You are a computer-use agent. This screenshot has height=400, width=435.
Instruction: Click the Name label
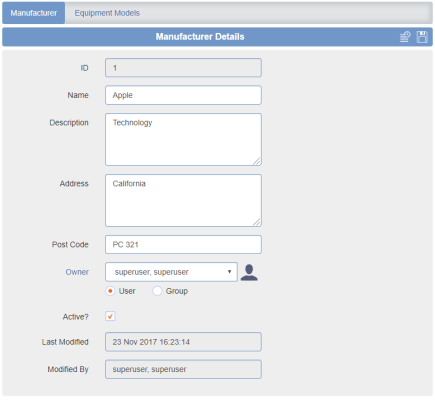pos(78,95)
